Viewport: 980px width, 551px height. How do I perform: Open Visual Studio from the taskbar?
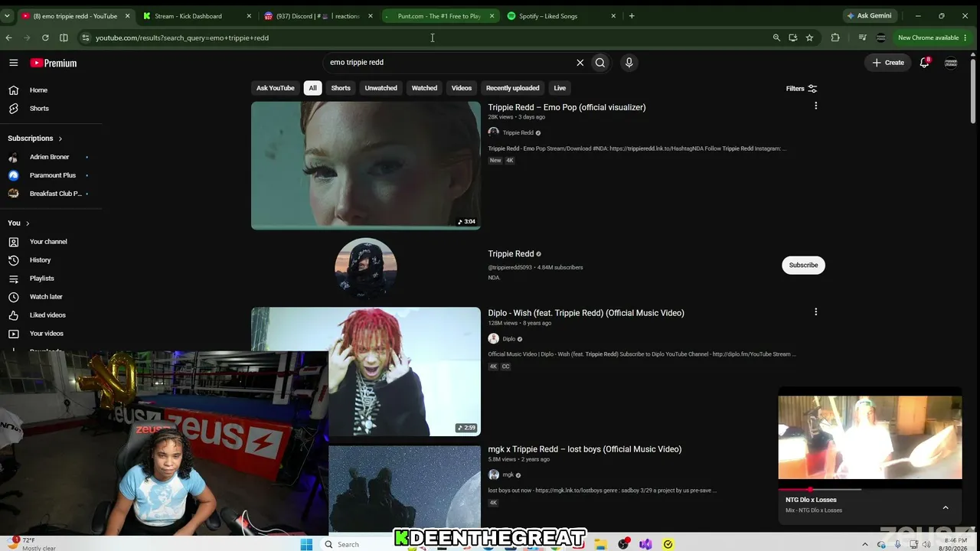[x=645, y=544]
